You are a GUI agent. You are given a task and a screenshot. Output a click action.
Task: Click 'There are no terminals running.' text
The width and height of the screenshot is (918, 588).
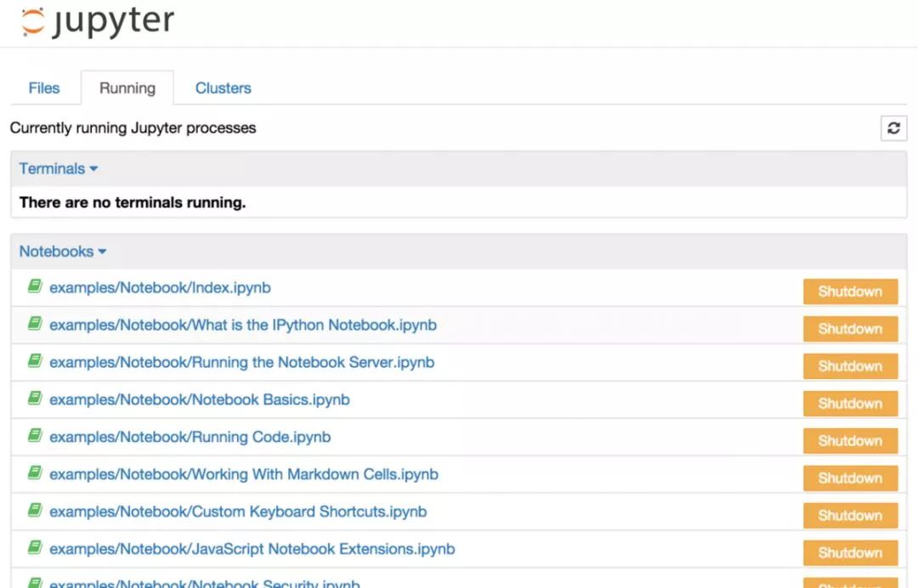pyautogui.click(x=133, y=202)
